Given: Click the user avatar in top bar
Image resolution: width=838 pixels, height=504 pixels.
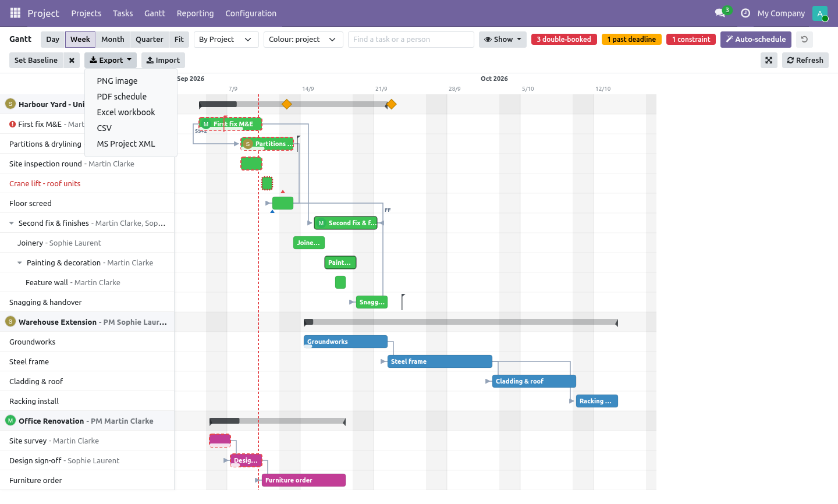Looking at the screenshot, I should 820,13.
